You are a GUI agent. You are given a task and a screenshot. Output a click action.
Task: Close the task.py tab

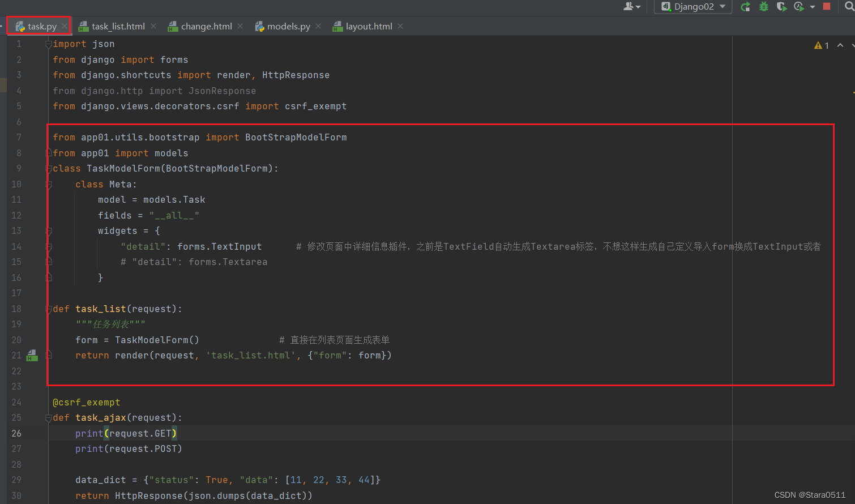click(65, 27)
